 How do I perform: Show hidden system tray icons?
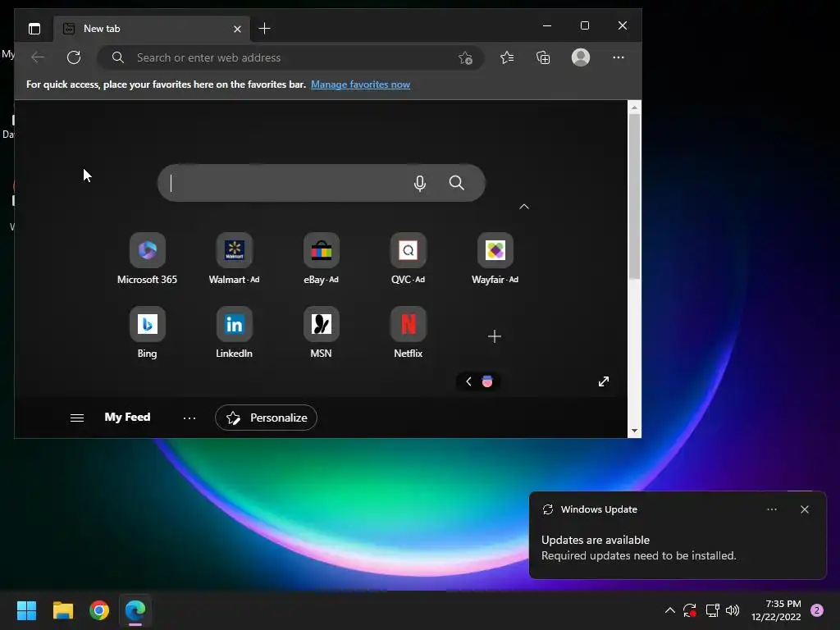[669, 610]
